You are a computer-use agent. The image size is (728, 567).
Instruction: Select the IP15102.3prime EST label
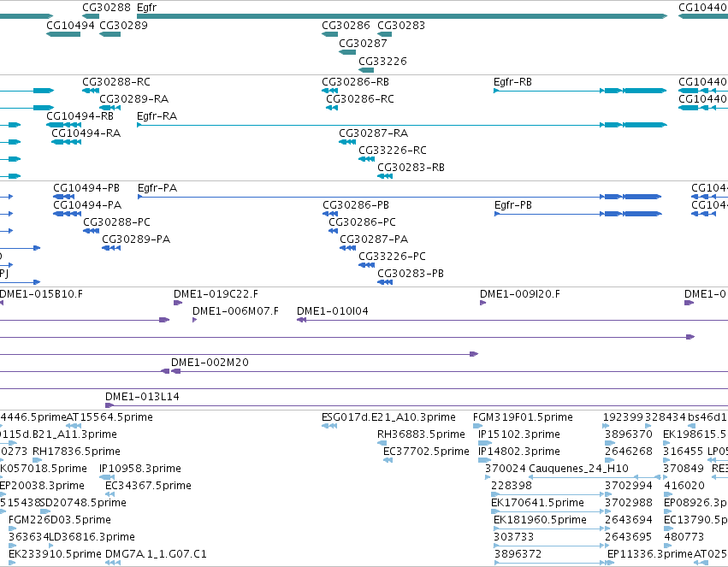pos(519,434)
